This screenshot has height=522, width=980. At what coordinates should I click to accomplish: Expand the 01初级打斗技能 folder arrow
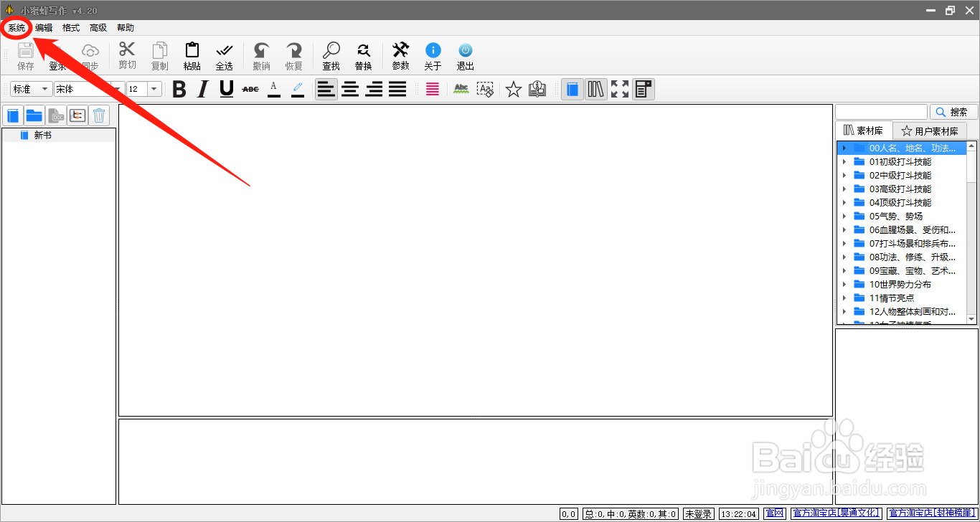click(x=844, y=162)
